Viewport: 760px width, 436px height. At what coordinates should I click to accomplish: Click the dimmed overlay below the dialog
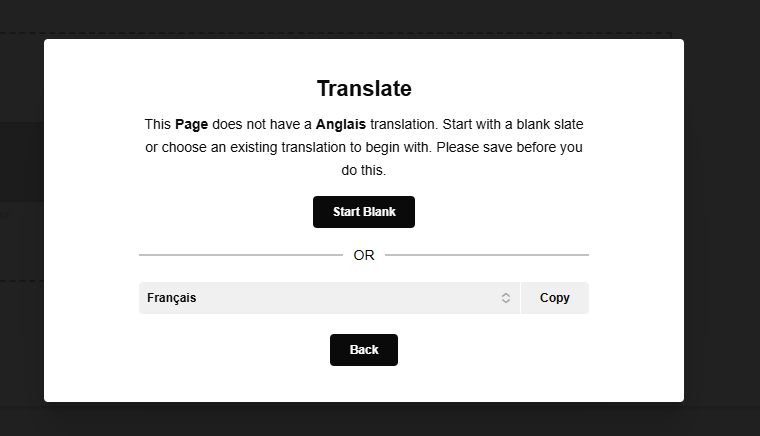tap(364, 420)
